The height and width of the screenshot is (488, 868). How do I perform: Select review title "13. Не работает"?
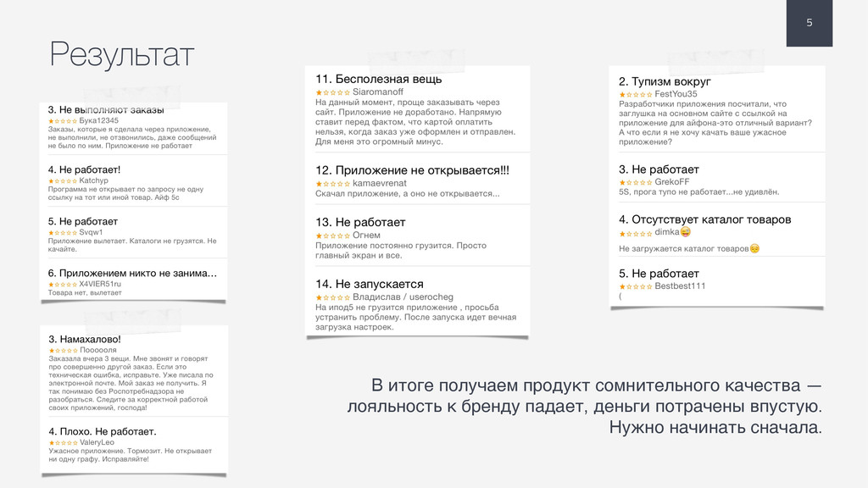pos(360,223)
